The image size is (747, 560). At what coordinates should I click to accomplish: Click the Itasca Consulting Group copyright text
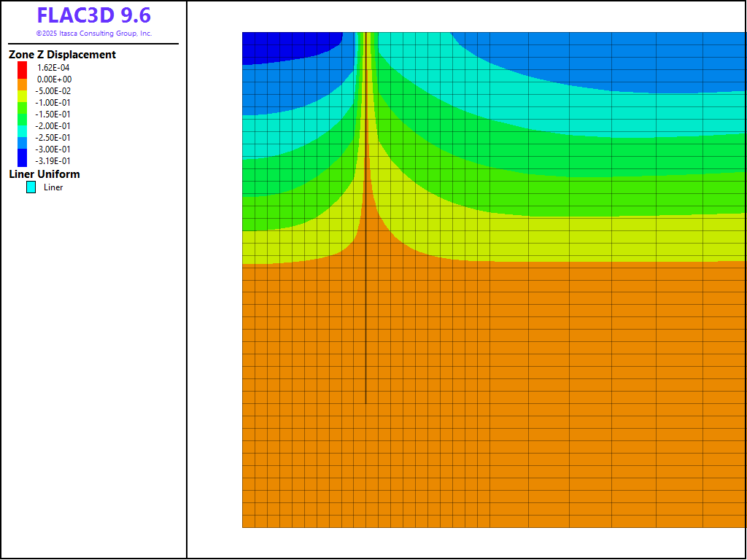pyautogui.click(x=93, y=34)
